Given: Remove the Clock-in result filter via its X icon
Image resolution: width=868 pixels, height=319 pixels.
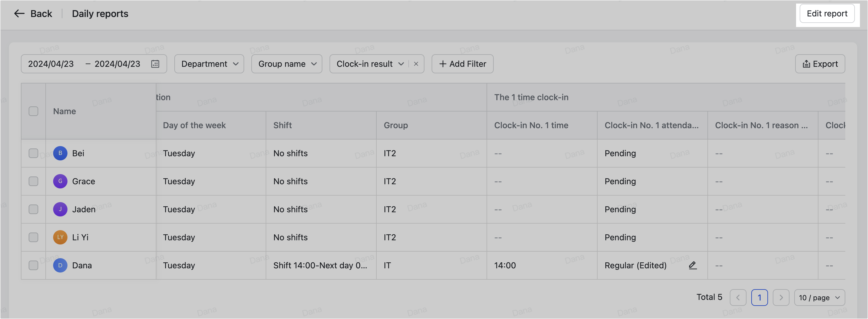Looking at the screenshot, I should (416, 64).
